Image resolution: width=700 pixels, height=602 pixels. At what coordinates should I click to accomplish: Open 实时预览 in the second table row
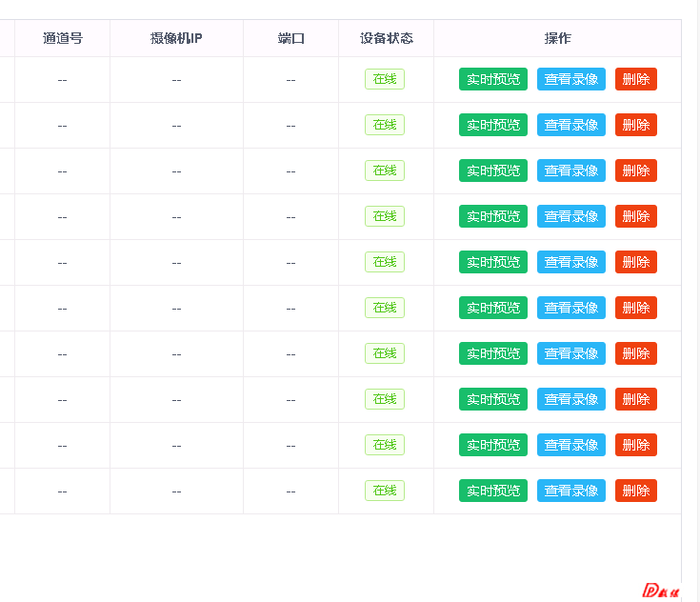(493, 125)
